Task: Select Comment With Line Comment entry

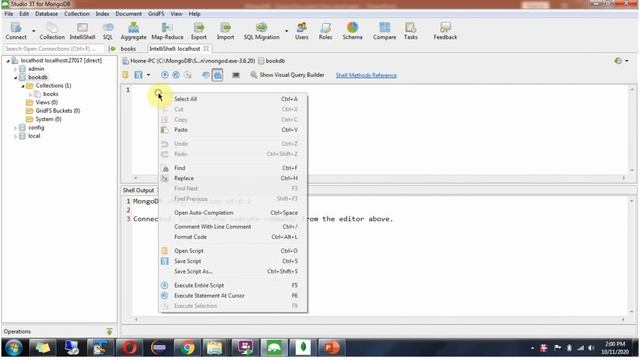Action: [x=233, y=227]
